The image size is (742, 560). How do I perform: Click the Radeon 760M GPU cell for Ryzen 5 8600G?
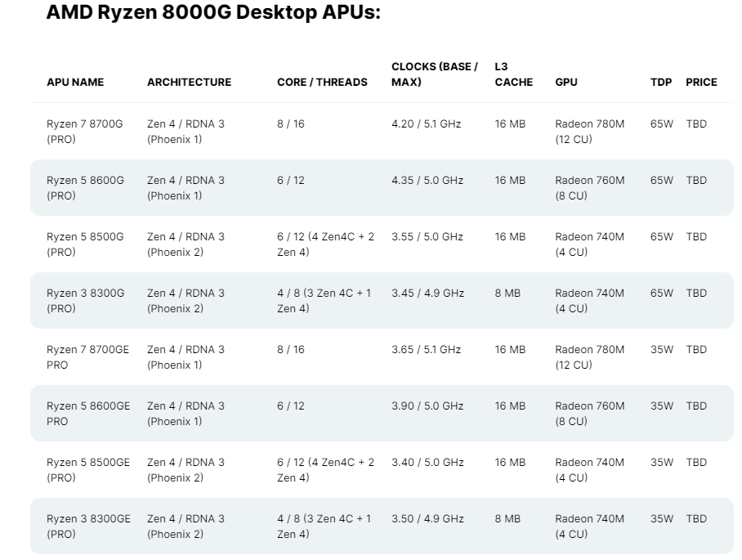coord(590,188)
